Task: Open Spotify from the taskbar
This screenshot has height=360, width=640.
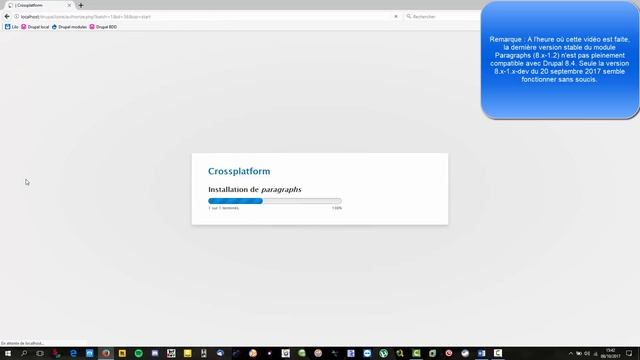Action: 139,353
